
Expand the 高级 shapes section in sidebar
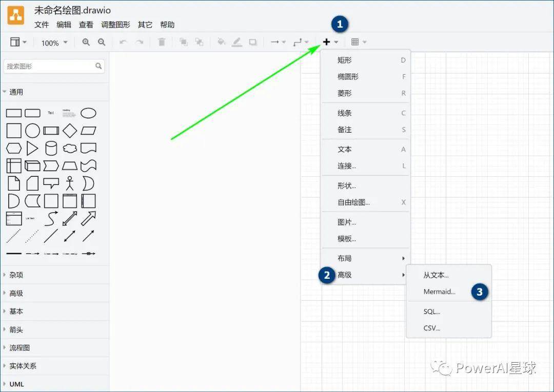[x=55, y=293]
